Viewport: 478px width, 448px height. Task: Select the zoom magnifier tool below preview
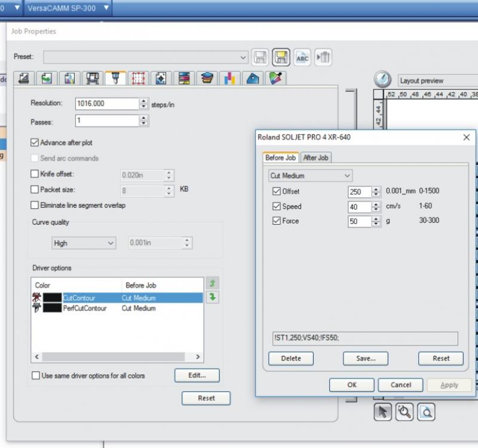(405, 412)
